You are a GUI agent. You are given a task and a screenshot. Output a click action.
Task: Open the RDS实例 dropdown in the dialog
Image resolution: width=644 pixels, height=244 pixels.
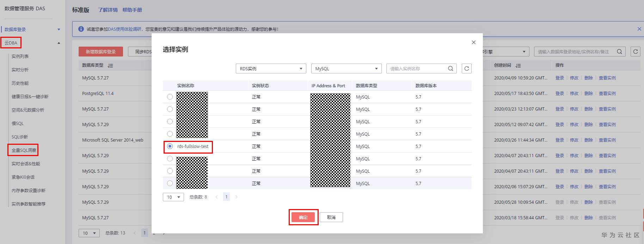(271, 69)
